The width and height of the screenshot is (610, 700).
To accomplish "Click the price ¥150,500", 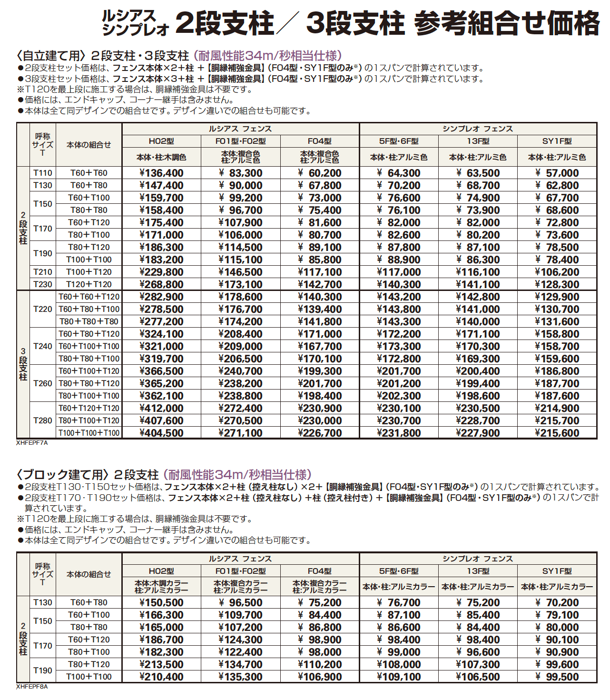I will pyautogui.click(x=161, y=602).
